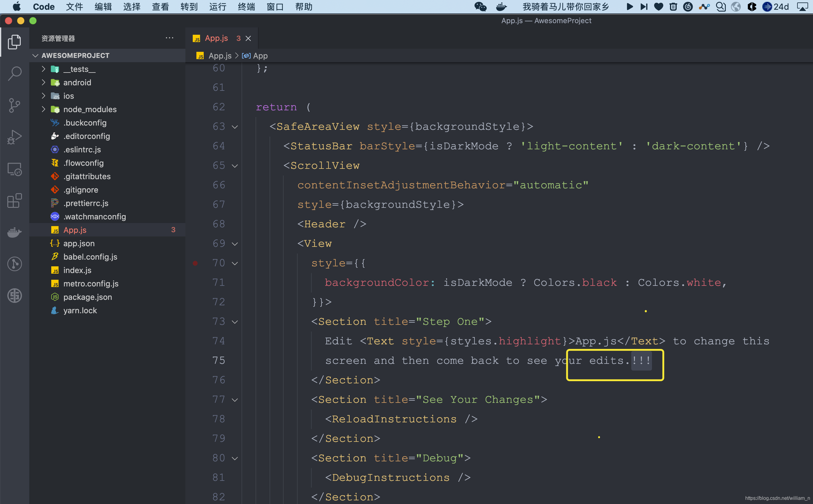813x504 pixels.
Task: Select the Explorer icon in the Activity Bar
Action: (15, 42)
